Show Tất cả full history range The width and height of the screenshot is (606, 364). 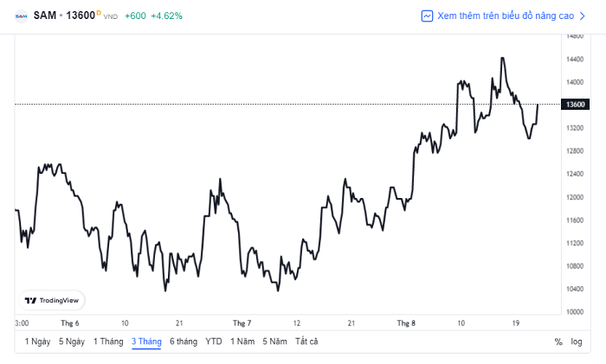click(306, 342)
